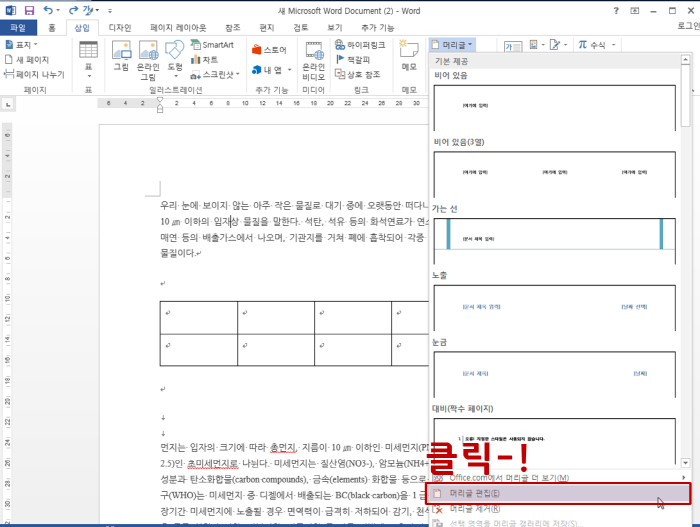
Task: Switch to the 추가 기능 Add-ins tab
Action: pyautogui.click(x=378, y=28)
